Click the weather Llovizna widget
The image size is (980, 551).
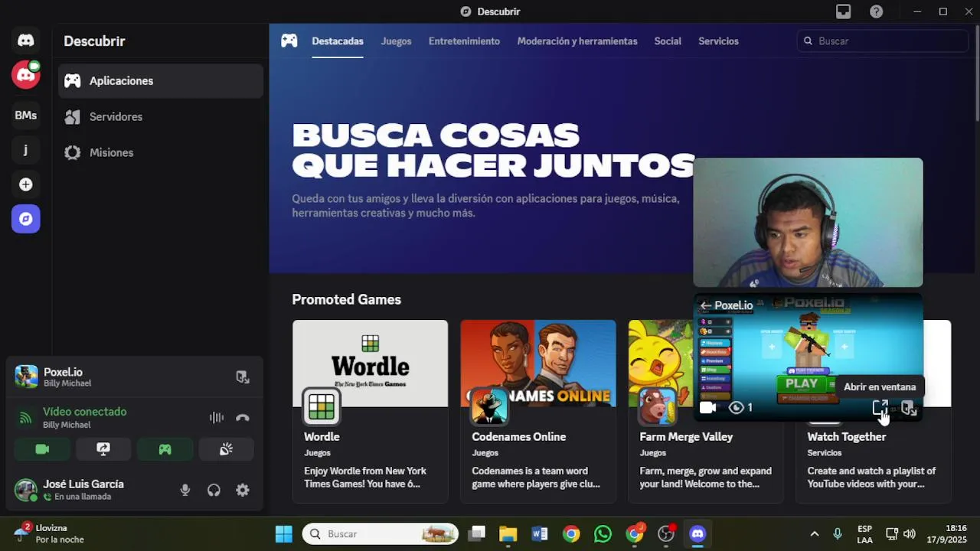tap(50, 533)
